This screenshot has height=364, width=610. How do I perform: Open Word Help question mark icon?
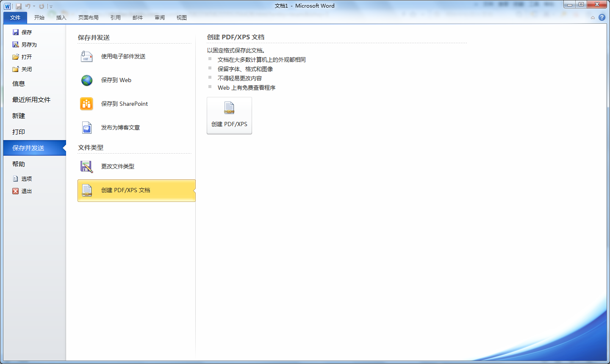[x=602, y=18]
